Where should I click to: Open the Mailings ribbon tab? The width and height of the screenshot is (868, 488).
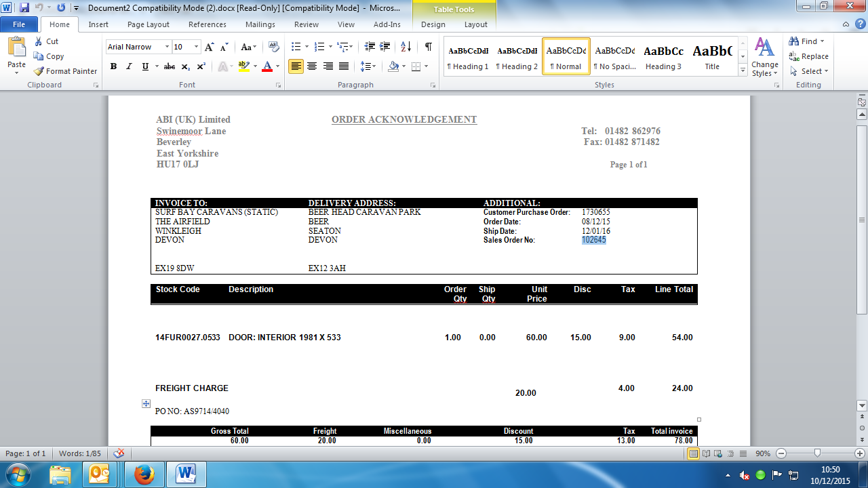point(260,24)
